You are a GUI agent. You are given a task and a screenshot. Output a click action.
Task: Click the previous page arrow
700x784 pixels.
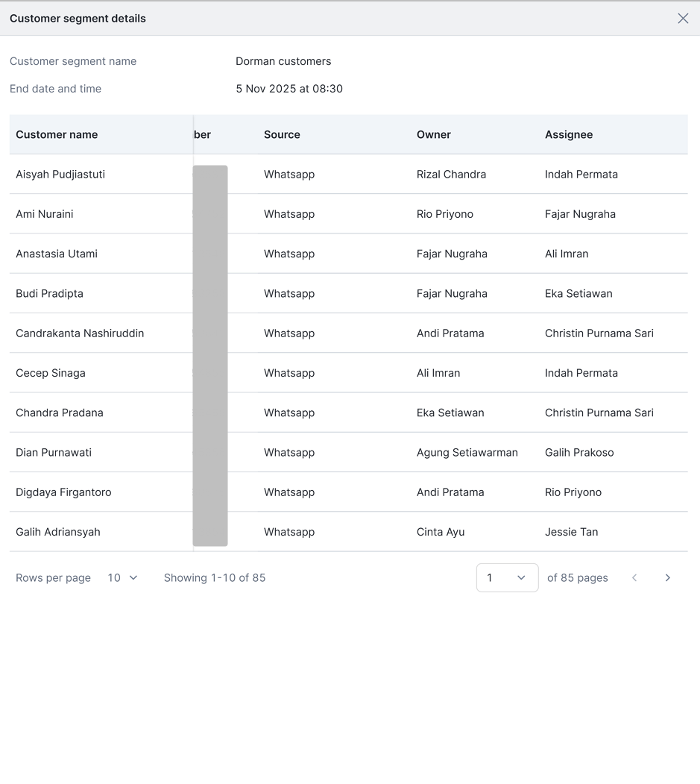click(634, 578)
